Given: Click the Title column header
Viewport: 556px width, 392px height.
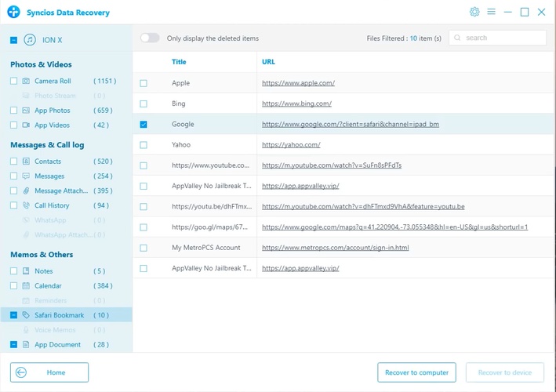Looking at the screenshot, I should [179, 62].
